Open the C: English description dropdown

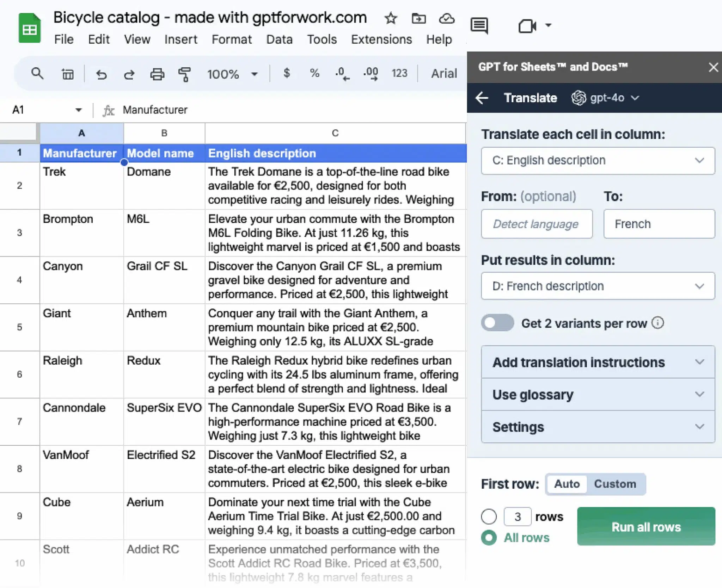coord(598,161)
